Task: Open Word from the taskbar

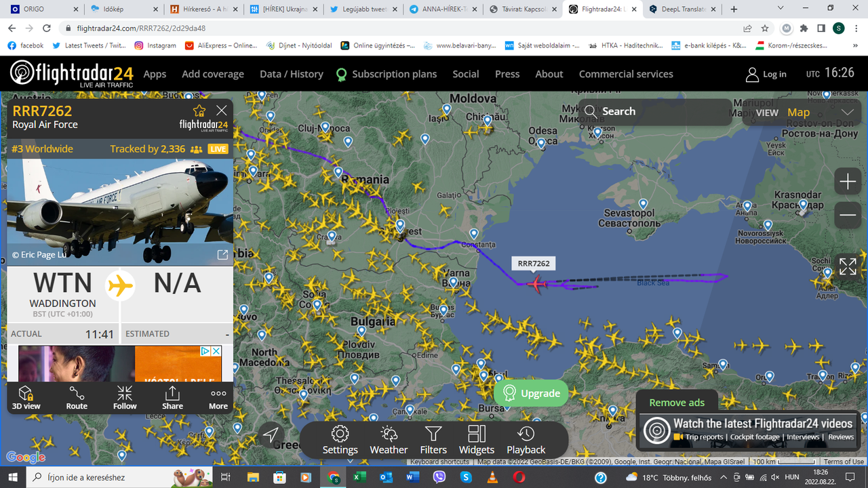Action: click(412, 477)
